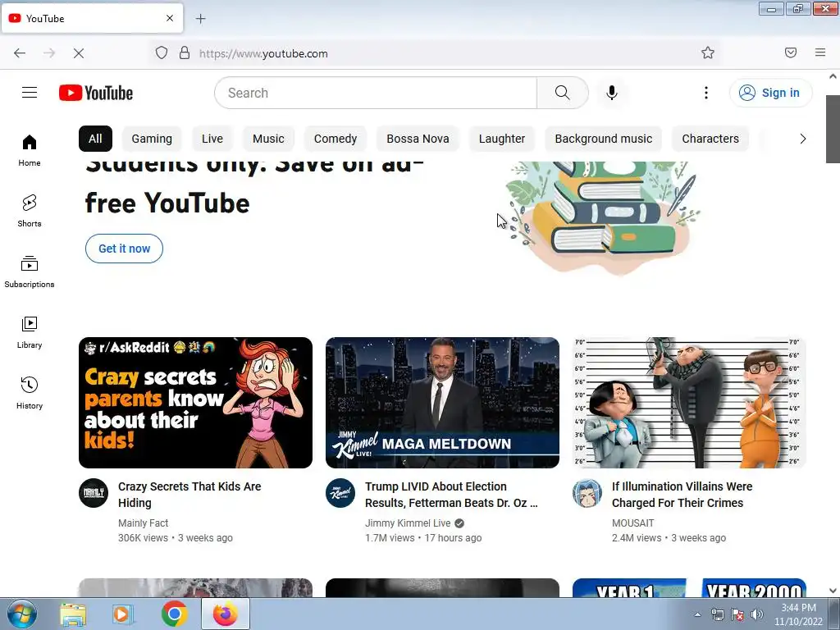Viewport: 840px width, 630px height.
Task: Click the browser forward arrow
Action: pyautogui.click(x=49, y=52)
